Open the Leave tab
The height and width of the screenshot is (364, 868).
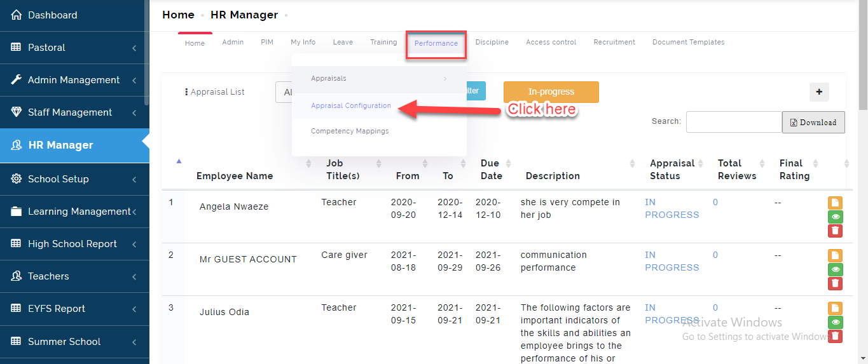click(343, 42)
